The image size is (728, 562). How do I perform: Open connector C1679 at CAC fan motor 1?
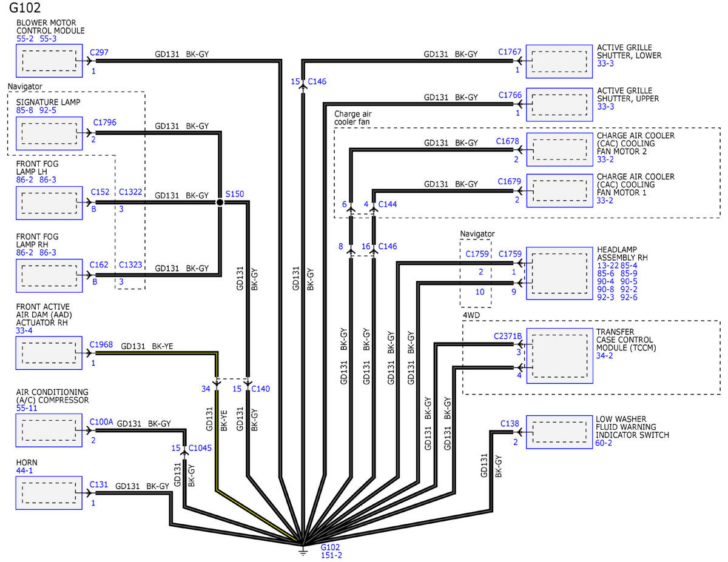[x=510, y=181]
